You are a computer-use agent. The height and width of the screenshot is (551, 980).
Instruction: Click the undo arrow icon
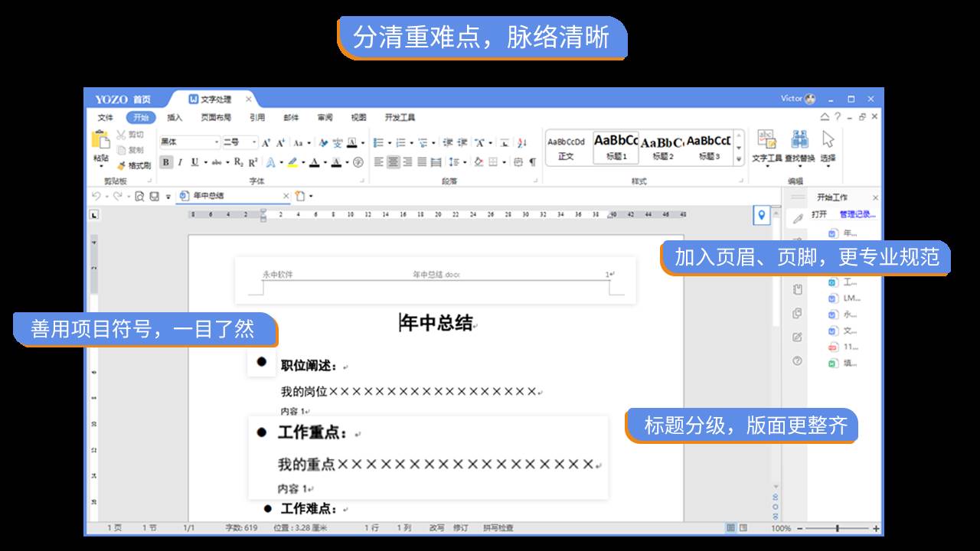point(96,196)
